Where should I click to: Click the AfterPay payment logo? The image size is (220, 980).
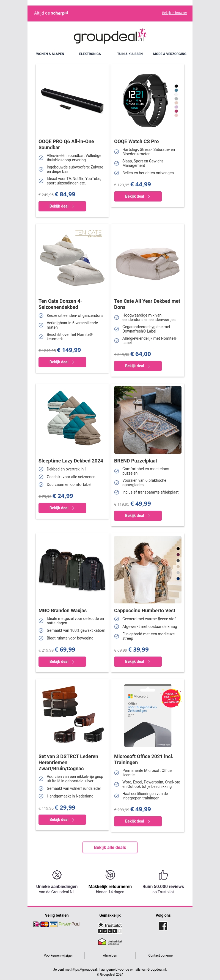point(69,924)
